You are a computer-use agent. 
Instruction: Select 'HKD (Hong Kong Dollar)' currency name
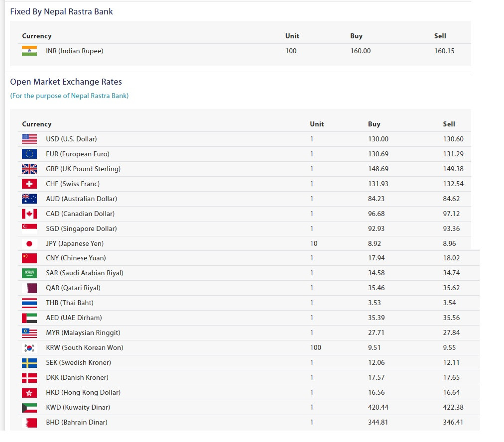83,393
